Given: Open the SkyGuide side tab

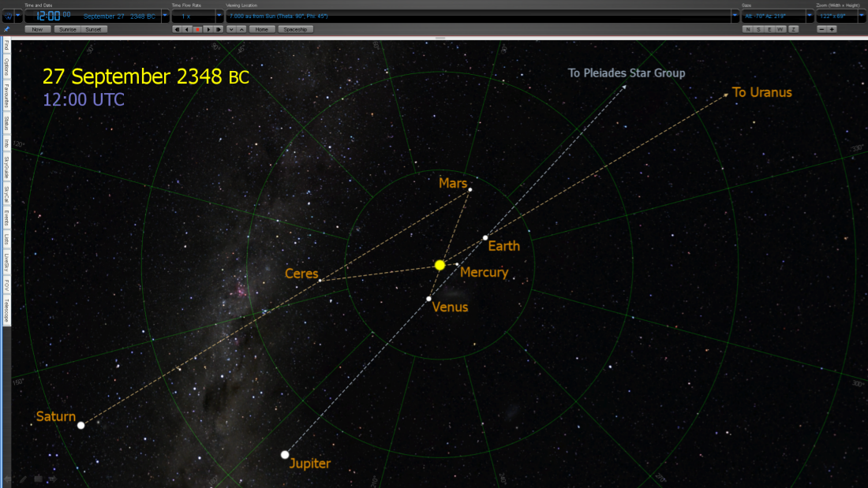Looking at the screenshot, I should tap(6, 168).
